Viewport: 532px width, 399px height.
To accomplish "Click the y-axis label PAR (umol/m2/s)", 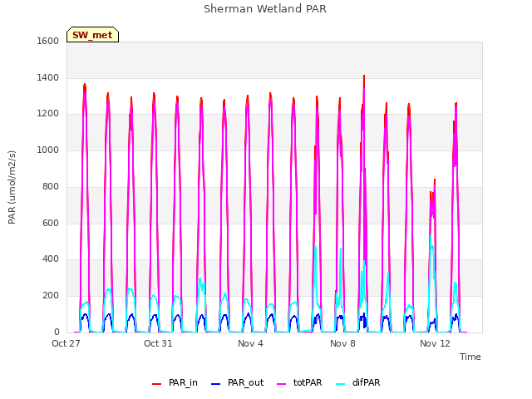I will [12, 187].
